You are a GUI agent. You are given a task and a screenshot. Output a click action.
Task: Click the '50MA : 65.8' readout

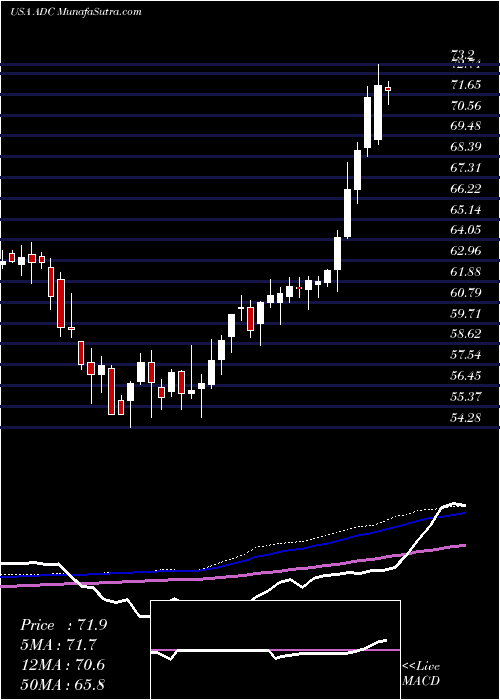(x=62, y=684)
